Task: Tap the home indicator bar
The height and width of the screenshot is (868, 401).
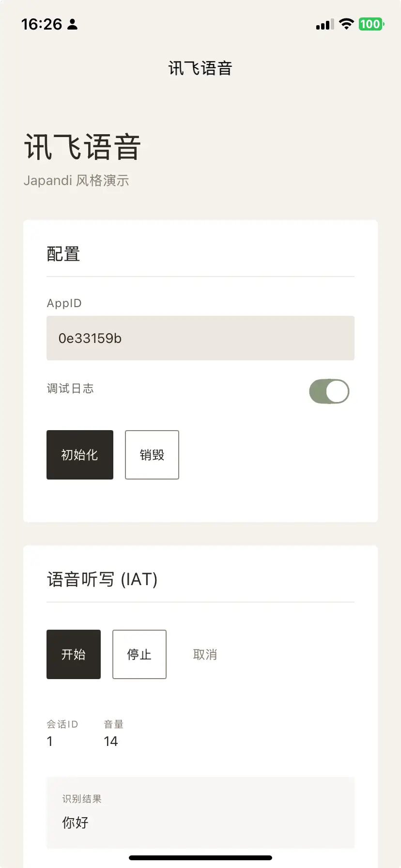Action: pos(200,858)
